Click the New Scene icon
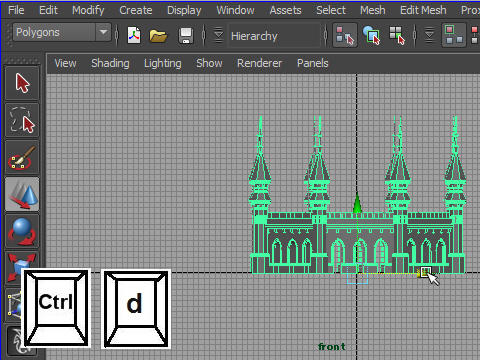 (134, 35)
